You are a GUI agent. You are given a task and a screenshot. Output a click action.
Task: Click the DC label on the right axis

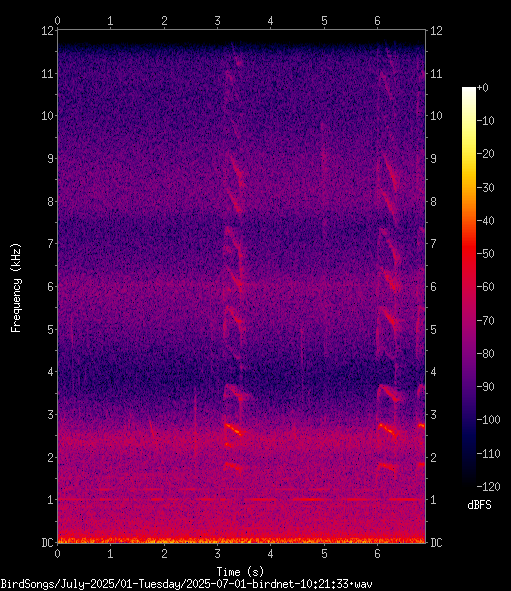tap(436, 543)
